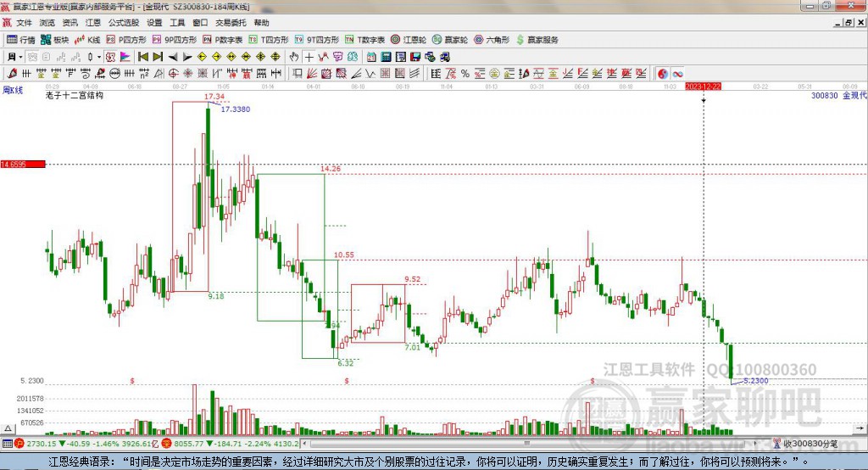Click the horizontal scrollbar left arrow
The image size is (868, 470).
305,444
